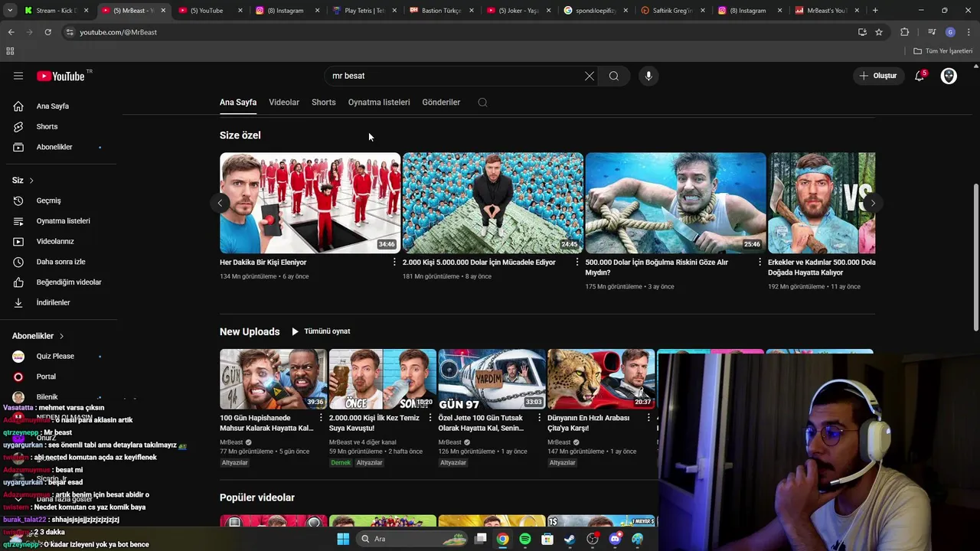Search within the MrBeast channel

pyautogui.click(x=482, y=103)
